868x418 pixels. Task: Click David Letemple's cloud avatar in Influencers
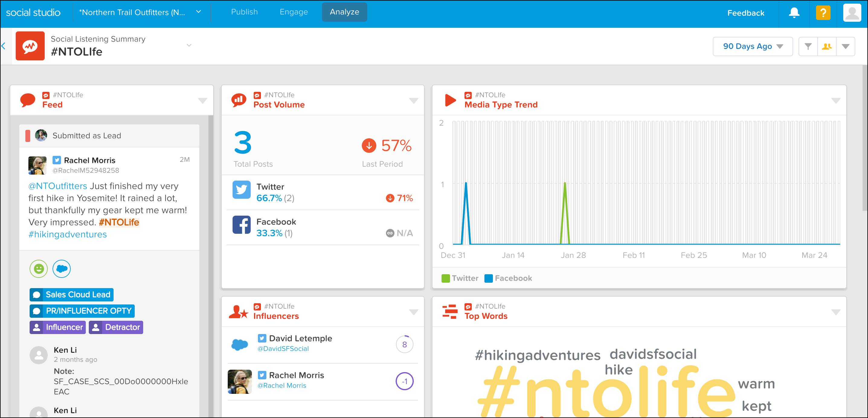click(x=240, y=345)
